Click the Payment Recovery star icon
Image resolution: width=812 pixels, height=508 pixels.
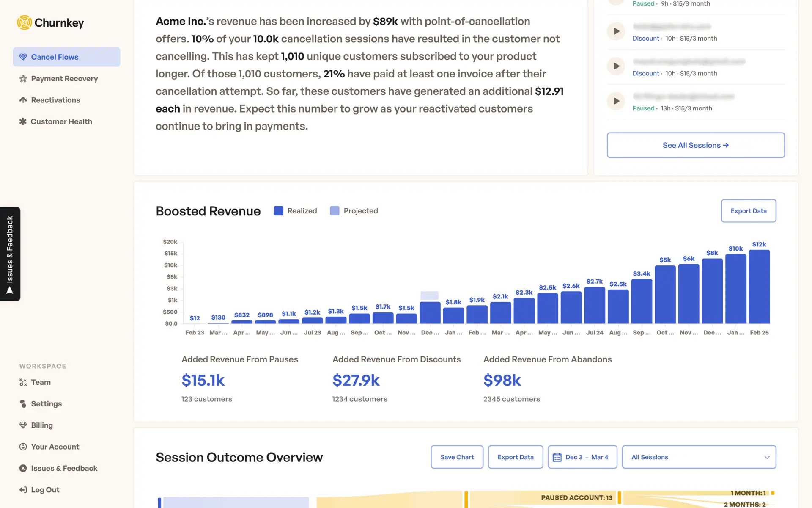[23, 79]
